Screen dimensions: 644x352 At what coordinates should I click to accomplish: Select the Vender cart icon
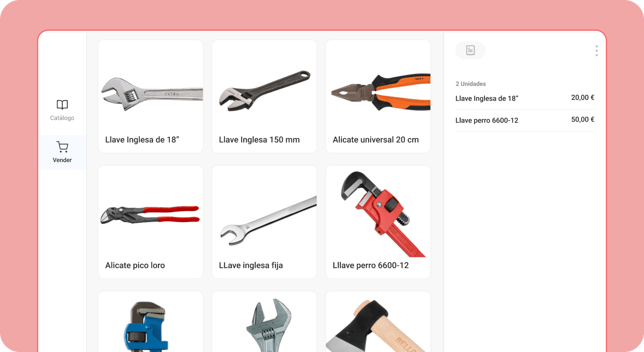(x=62, y=147)
